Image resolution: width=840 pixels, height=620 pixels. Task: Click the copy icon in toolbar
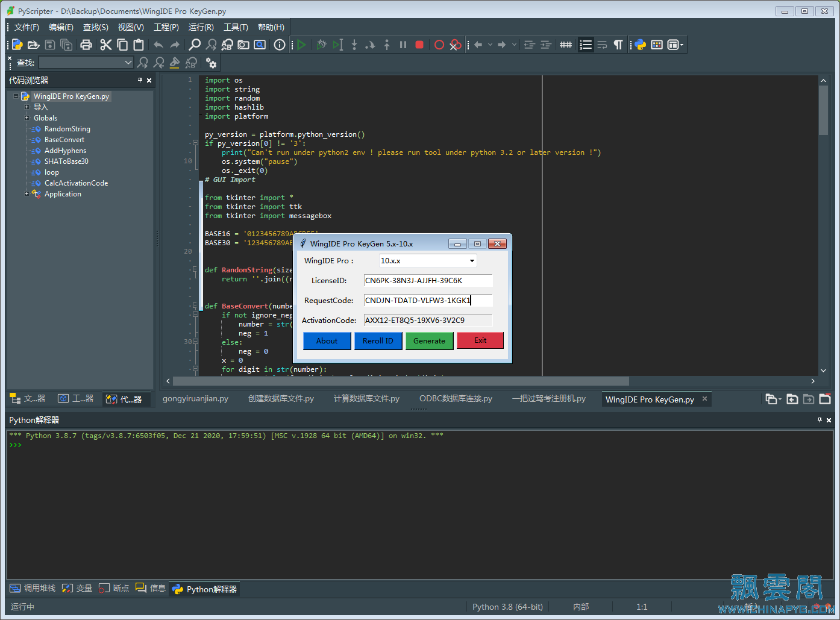coord(122,45)
